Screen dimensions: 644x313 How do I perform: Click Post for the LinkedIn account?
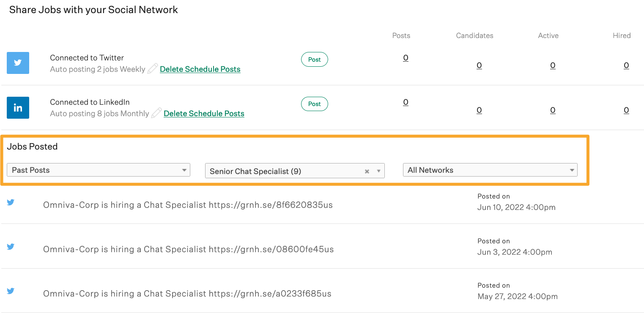314,103
